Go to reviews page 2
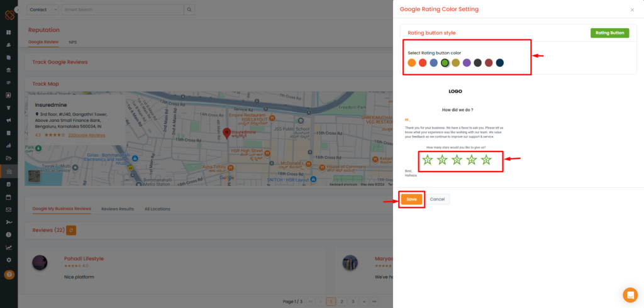644x308 pixels. (x=341, y=302)
